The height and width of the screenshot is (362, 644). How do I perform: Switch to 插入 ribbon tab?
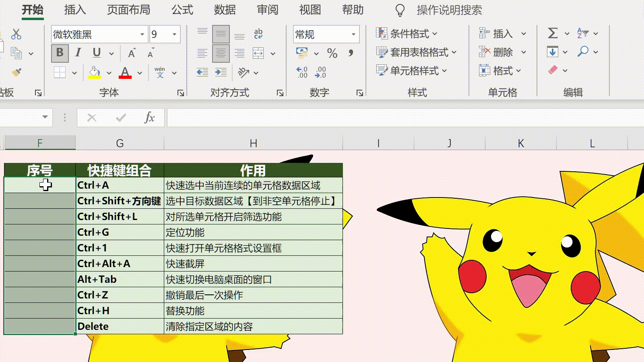(x=75, y=10)
